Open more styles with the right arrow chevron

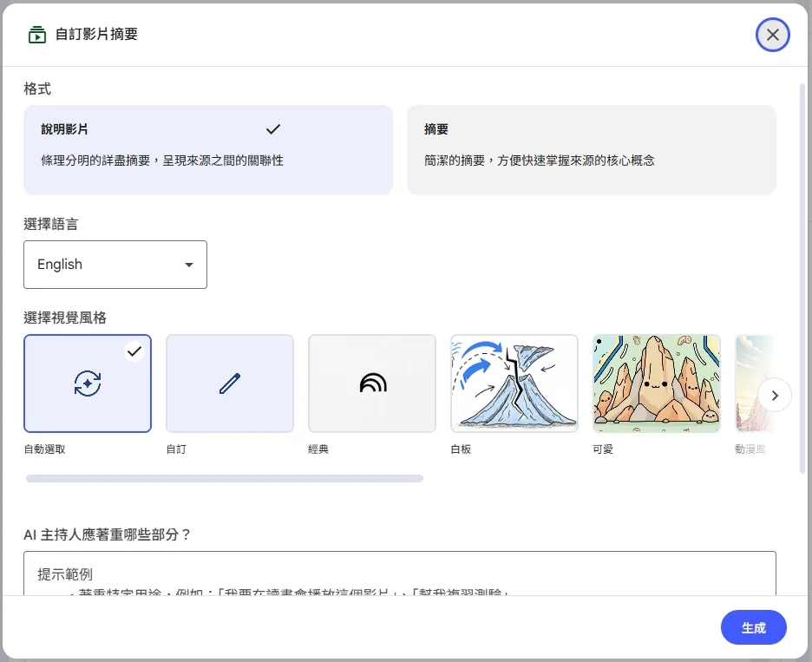tap(775, 395)
